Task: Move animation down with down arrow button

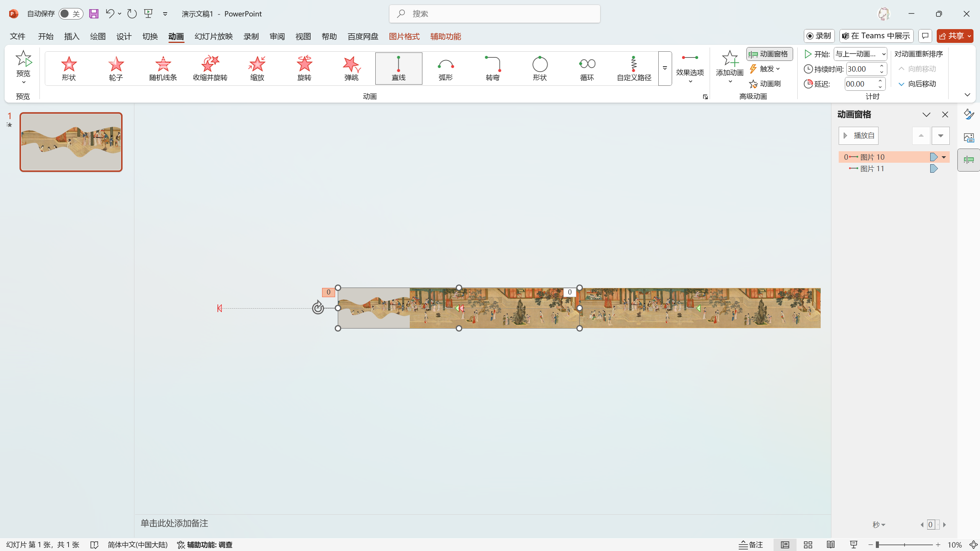Action: tap(941, 136)
